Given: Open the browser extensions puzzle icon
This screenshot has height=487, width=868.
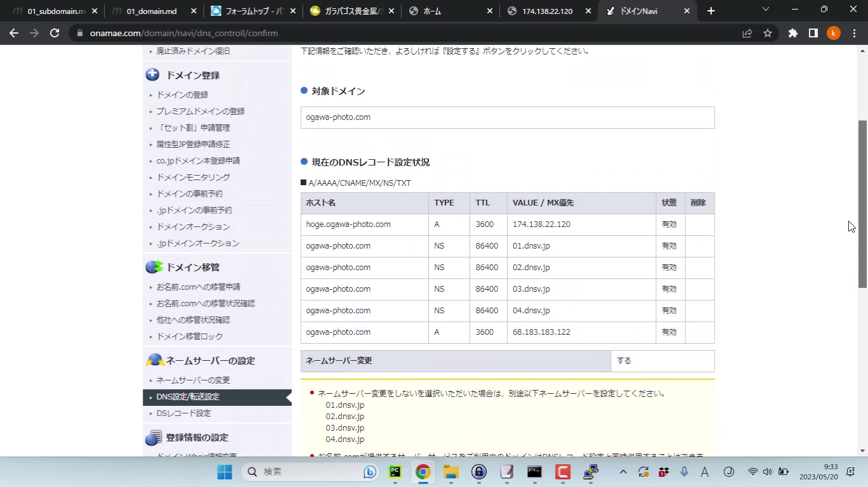Looking at the screenshot, I should 792,33.
